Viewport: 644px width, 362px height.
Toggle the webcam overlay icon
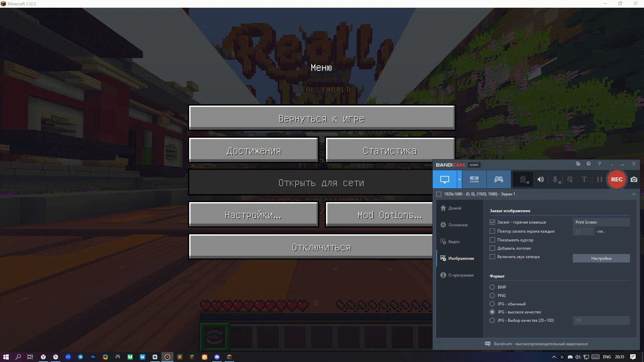pyautogui.click(x=523, y=179)
